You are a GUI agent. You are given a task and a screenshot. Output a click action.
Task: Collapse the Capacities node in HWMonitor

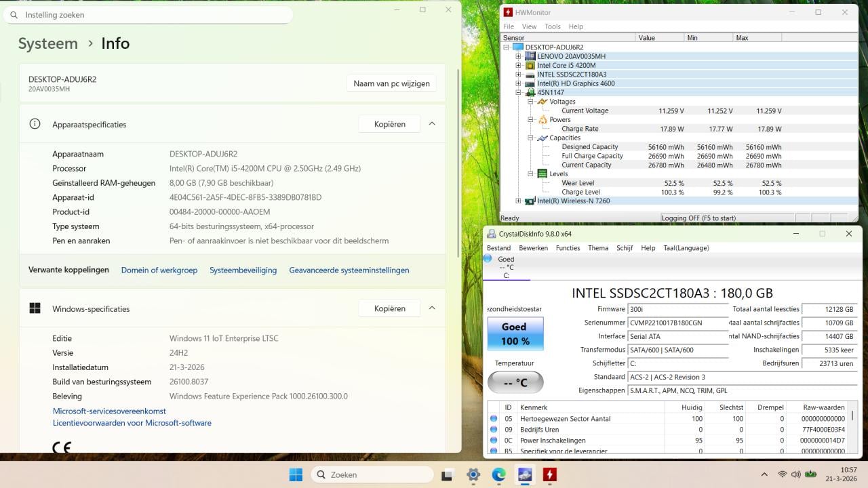[532, 138]
